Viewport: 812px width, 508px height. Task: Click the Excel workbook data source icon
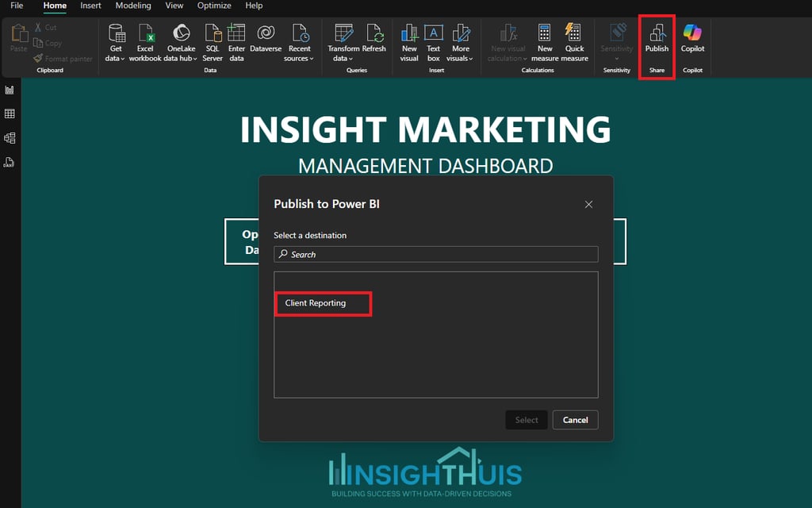[x=146, y=33]
